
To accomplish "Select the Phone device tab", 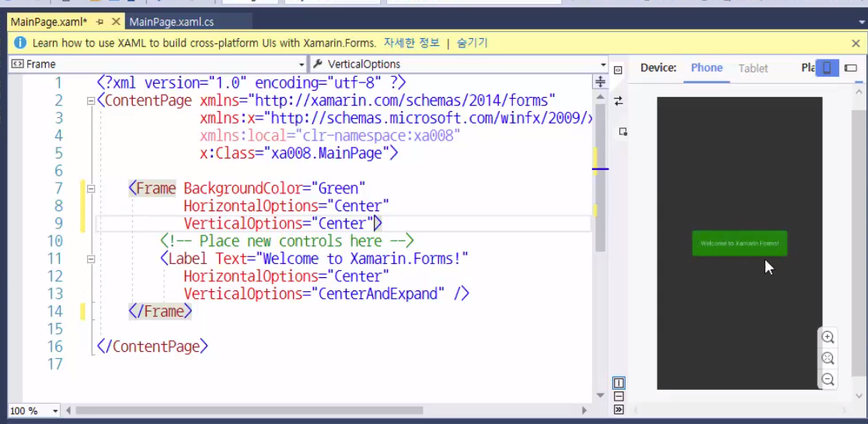I will tap(707, 68).
